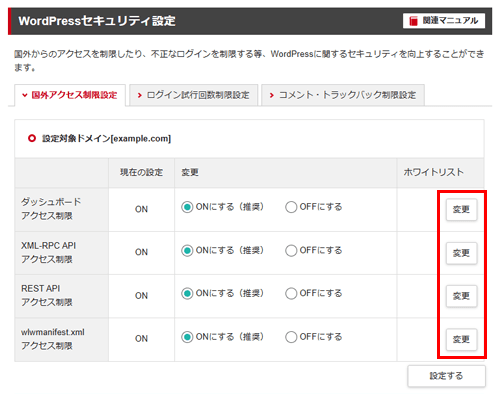Click arrow beside ログイン試行回数制限設定

coord(140,96)
